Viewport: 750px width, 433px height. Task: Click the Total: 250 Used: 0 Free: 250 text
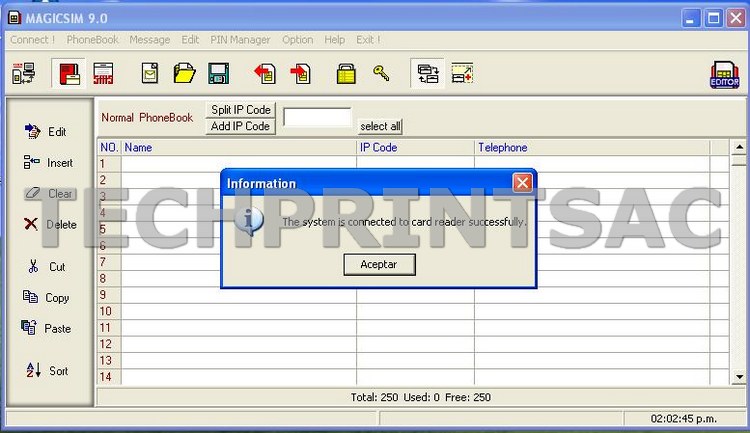420,397
